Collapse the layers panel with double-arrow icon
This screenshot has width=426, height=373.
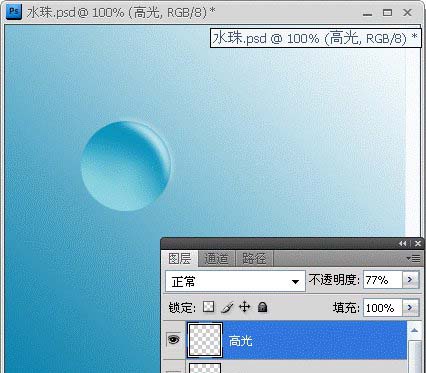pyautogui.click(x=403, y=244)
